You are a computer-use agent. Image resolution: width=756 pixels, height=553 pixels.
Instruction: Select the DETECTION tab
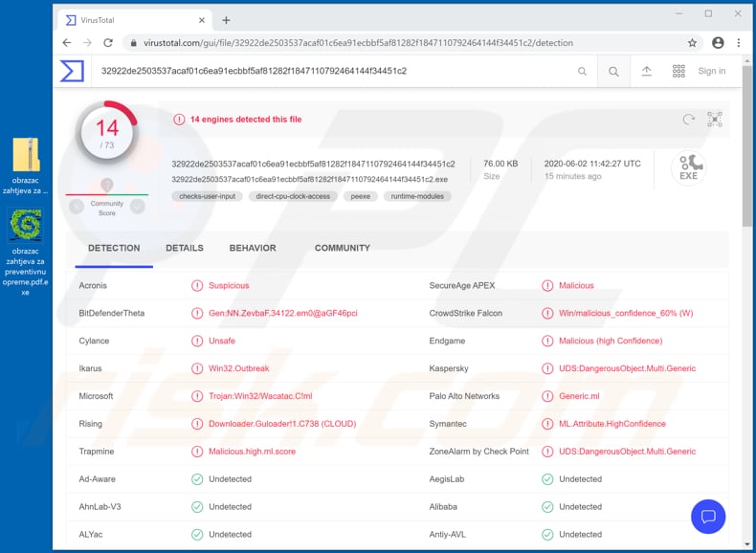tap(114, 249)
